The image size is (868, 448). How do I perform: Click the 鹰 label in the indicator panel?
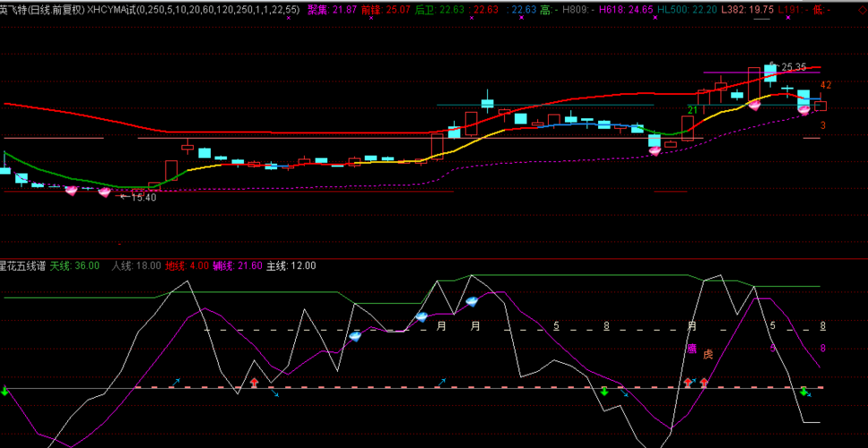click(692, 349)
